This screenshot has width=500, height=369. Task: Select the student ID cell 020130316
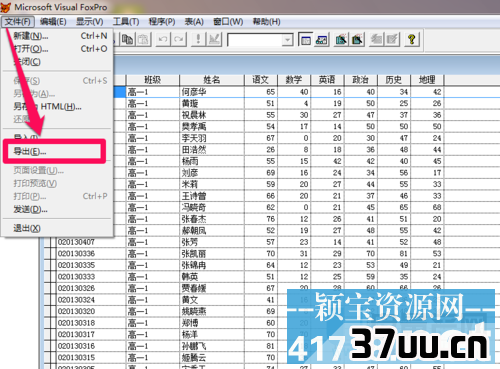(91, 346)
